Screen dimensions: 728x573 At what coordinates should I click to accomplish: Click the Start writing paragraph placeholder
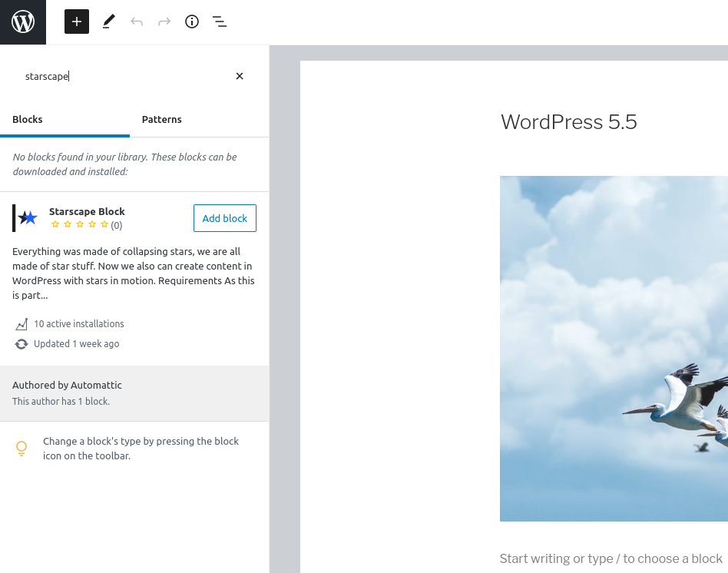coord(611,558)
